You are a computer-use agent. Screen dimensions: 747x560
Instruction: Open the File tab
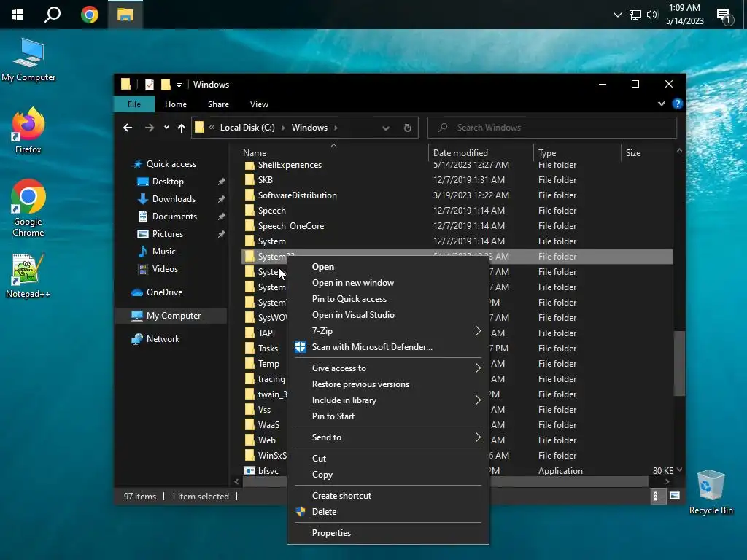tap(134, 104)
